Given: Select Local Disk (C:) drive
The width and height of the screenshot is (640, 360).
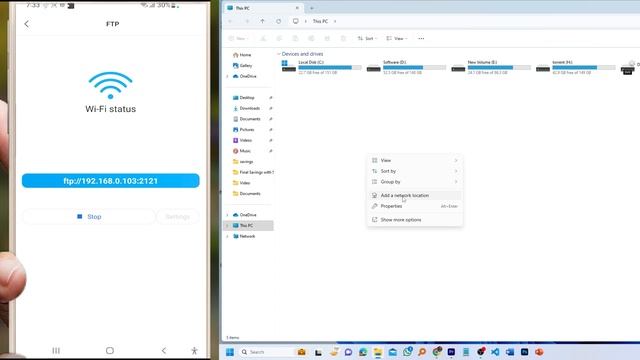Looking at the screenshot, I should coord(321,67).
